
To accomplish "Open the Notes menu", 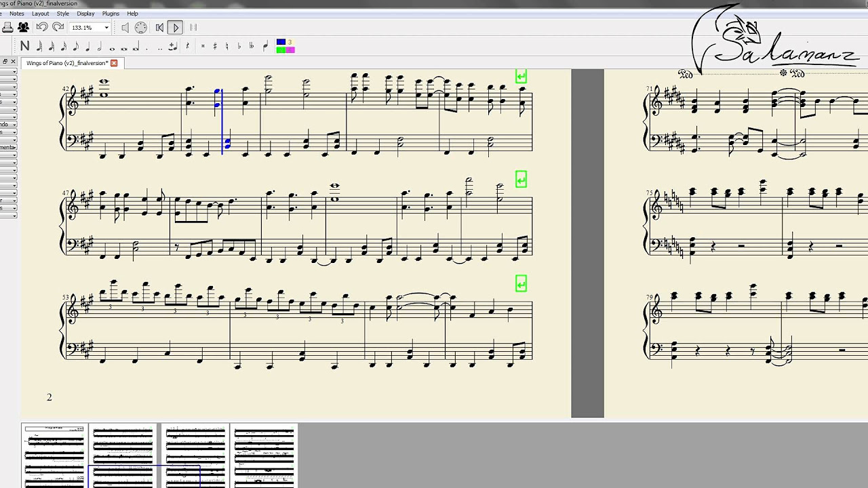I will [x=17, y=14].
